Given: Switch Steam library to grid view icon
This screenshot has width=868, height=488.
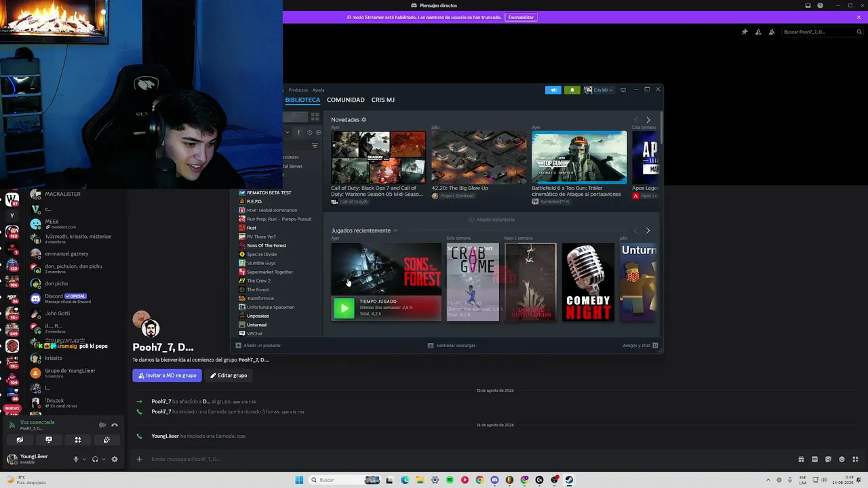Looking at the screenshot, I should tap(315, 117).
